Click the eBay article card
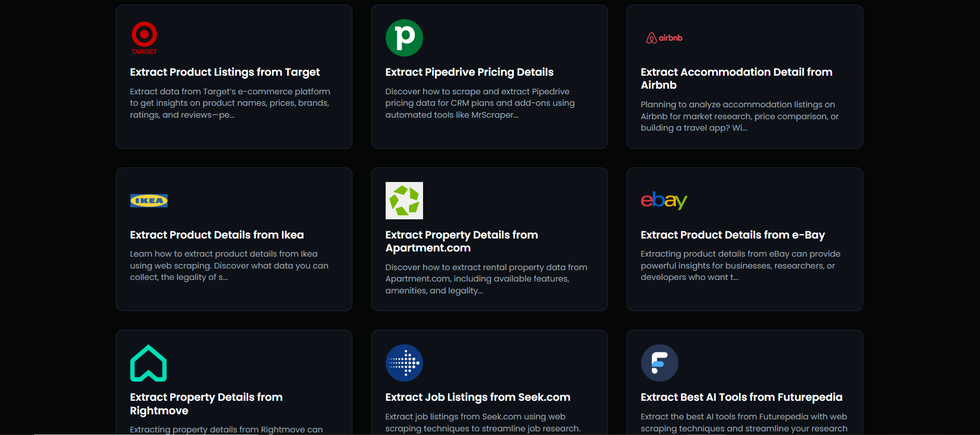This screenshot has height=435, width=980. (x=744, y=239)
